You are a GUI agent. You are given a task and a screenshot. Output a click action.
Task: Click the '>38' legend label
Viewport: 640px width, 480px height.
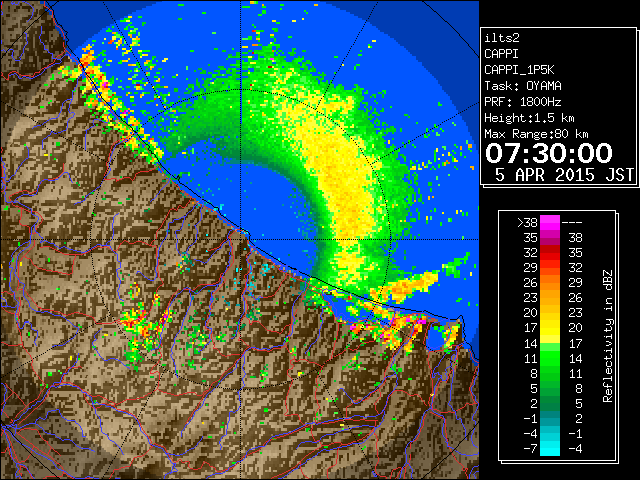coord(527,223)
